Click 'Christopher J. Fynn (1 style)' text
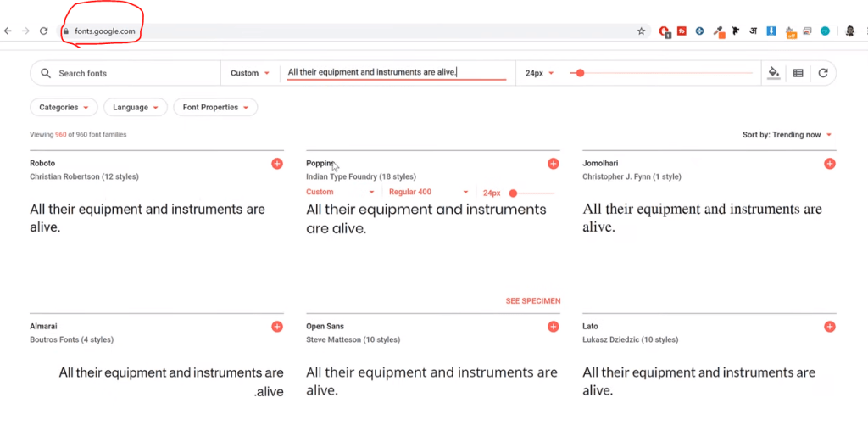This screenshot has height=448, width=868. pos(632,176)
